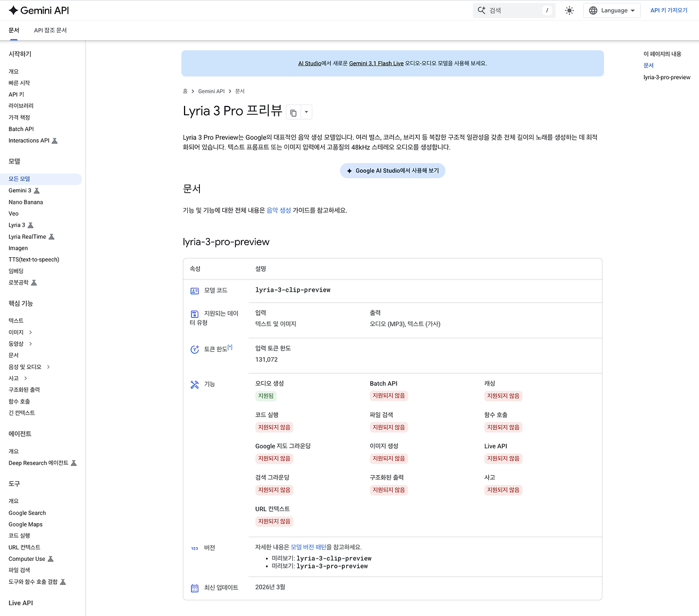Open Imagen sidebar item
This screenshot has height=616, width=699.
tap(18, 248)
